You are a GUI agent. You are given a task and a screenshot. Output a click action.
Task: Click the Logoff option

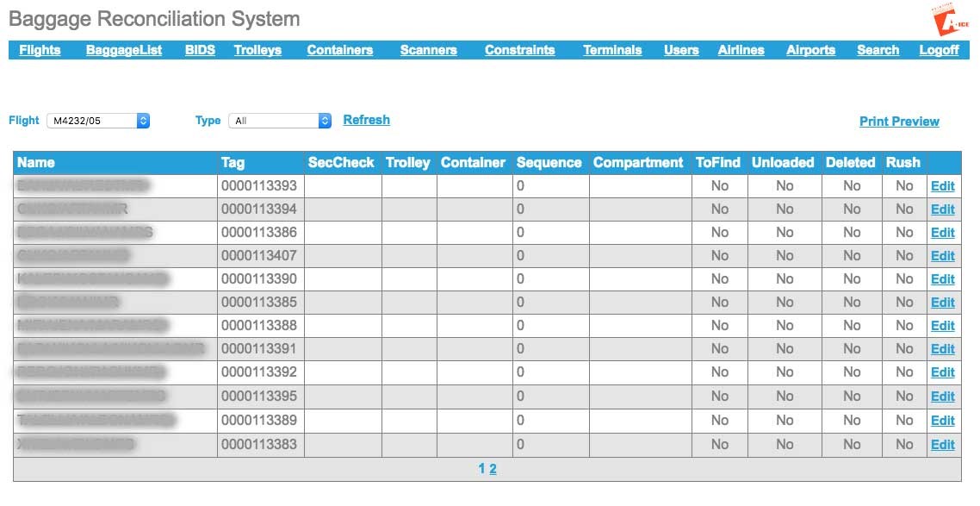pos(939,50)
